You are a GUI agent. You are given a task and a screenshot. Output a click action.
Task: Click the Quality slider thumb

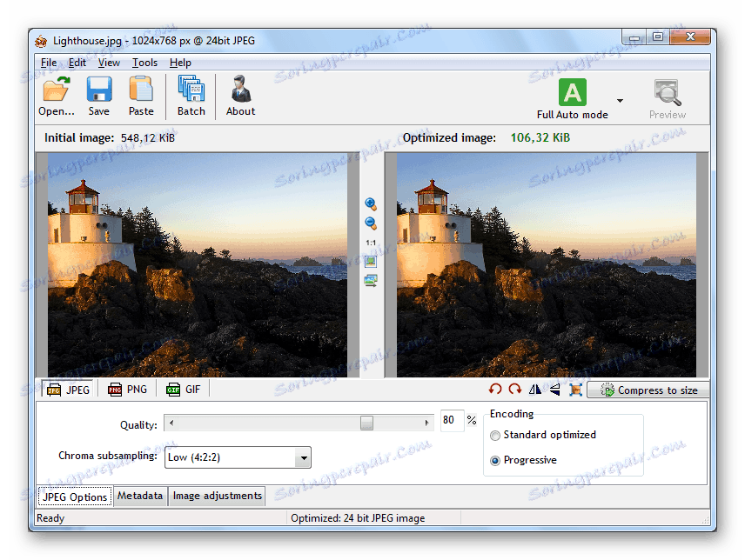[366, 423]
